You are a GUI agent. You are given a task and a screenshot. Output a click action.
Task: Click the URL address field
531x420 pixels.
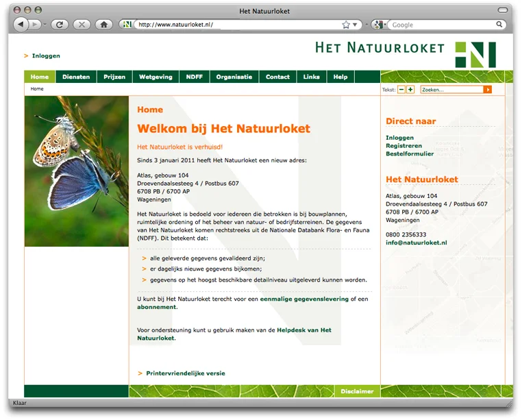237,25
